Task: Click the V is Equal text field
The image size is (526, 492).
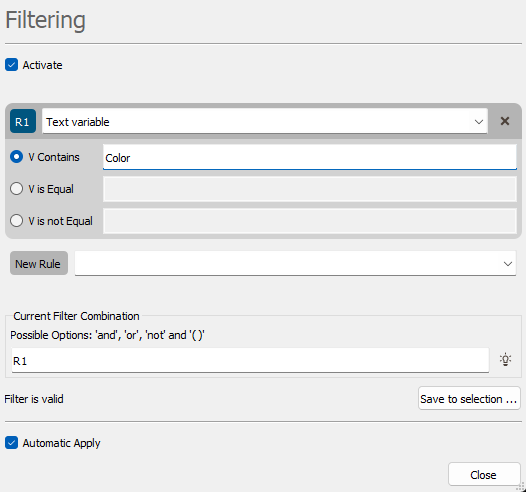Action: (310, 189)
